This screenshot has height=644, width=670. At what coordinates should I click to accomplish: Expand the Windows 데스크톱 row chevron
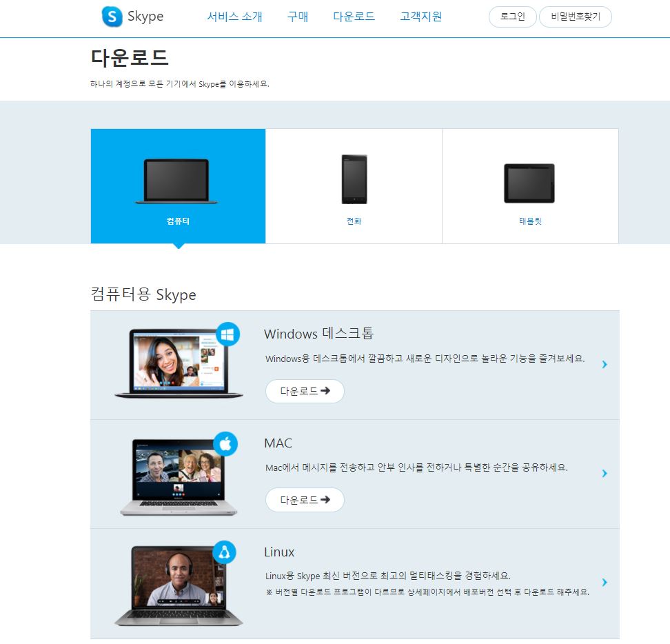click(605, 365)
